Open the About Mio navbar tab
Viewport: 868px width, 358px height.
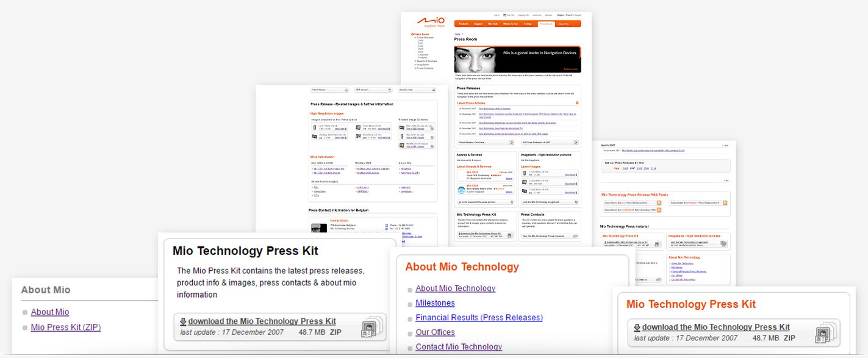563,24
